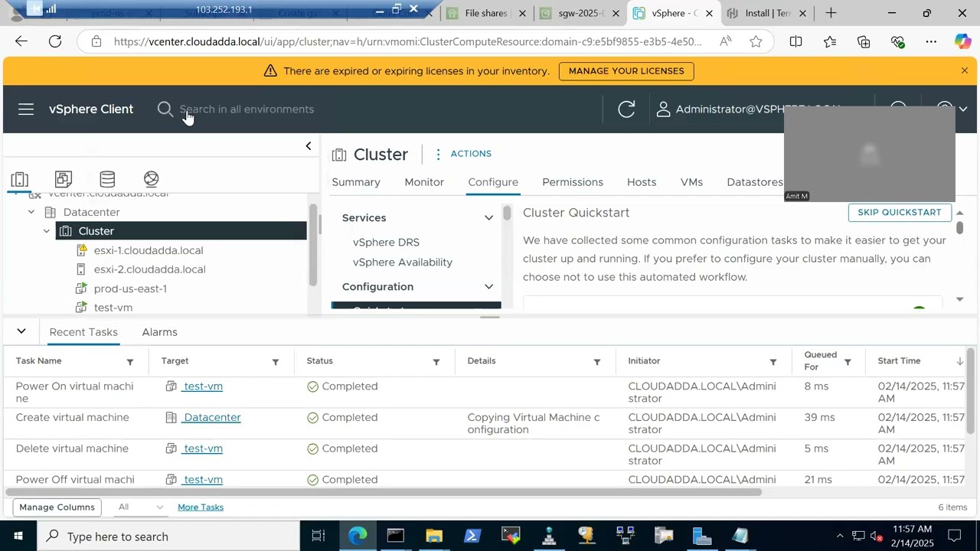This screenshot has height=551, width=980.
Task: Collapse the inventory sidebar with the arrow
Action: [309, 146]
